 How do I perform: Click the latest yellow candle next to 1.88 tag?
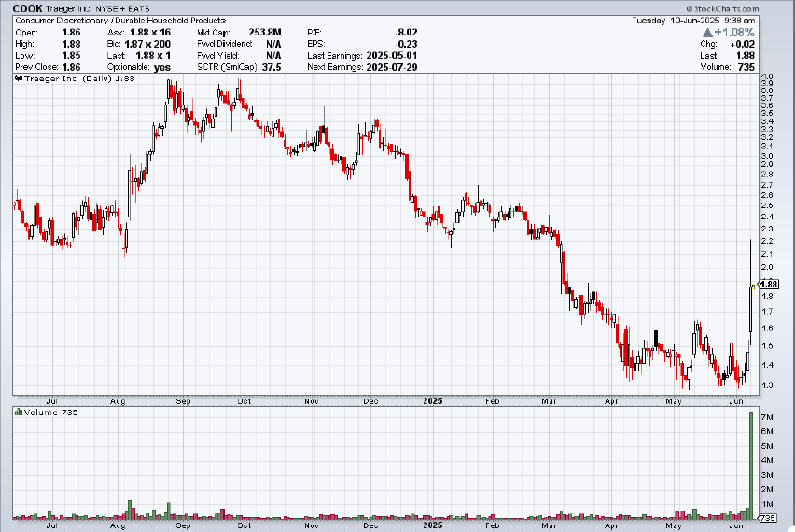(754, 287)
